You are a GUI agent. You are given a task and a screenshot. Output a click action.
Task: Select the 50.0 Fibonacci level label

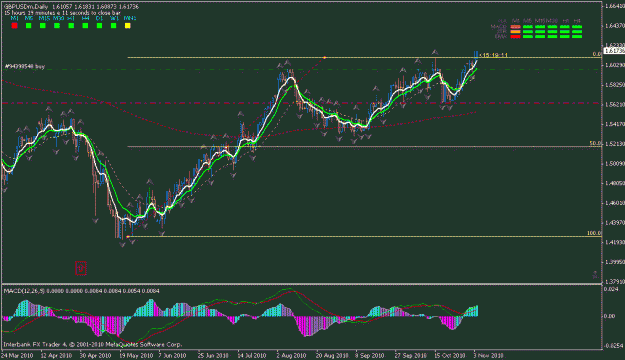point(596,144)
